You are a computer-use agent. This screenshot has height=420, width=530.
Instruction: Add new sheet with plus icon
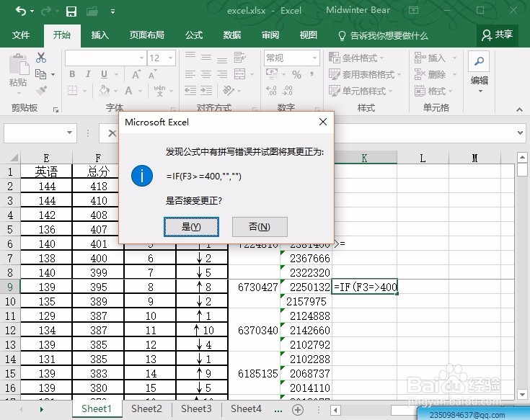297,410
